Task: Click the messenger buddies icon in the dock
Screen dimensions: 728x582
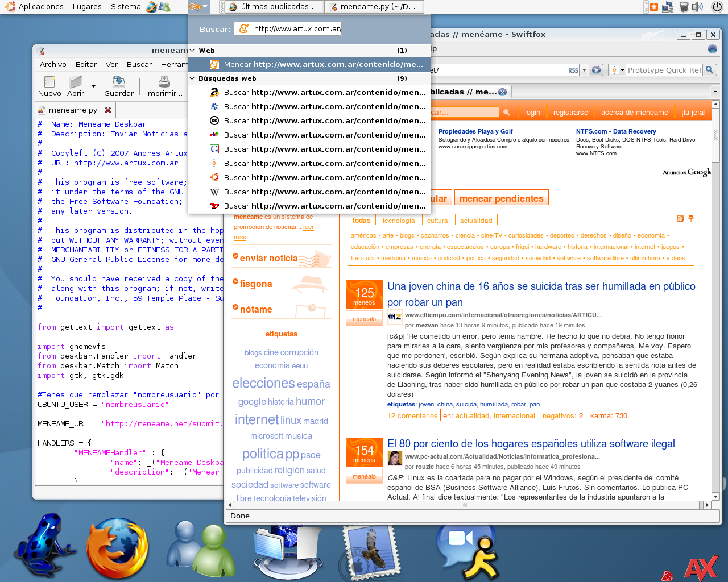Action: click(x=200, y=548)
